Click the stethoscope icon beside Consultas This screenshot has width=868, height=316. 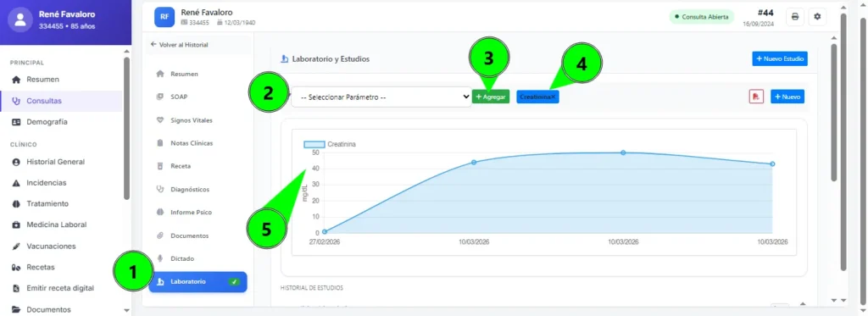point(16,101)
